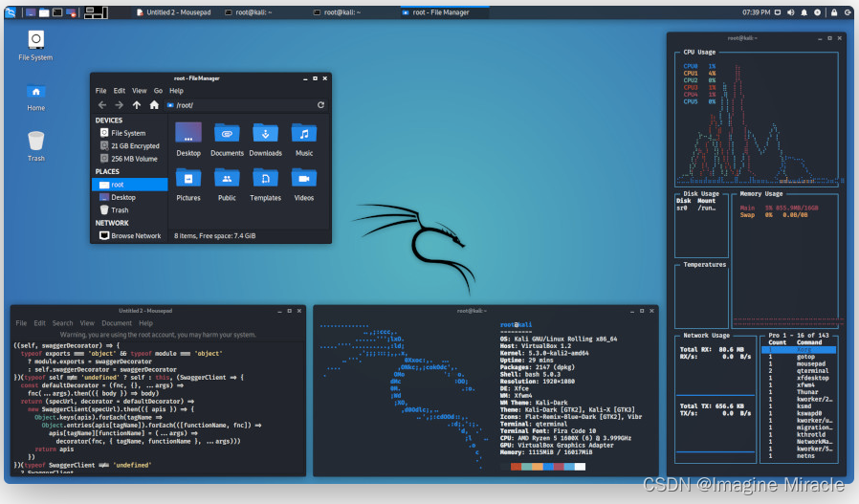Image resolution: width=859 pixels, height=504 pixels.
Task: Open File menu in Mousepad
Action: pos(21,323)
